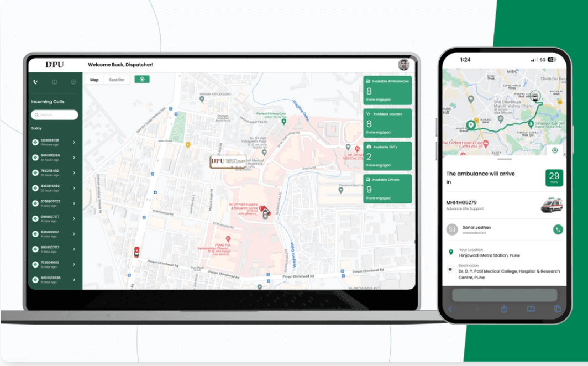
Task: Open the dispatcher profile avatar
Action: (x=403, y=65)
